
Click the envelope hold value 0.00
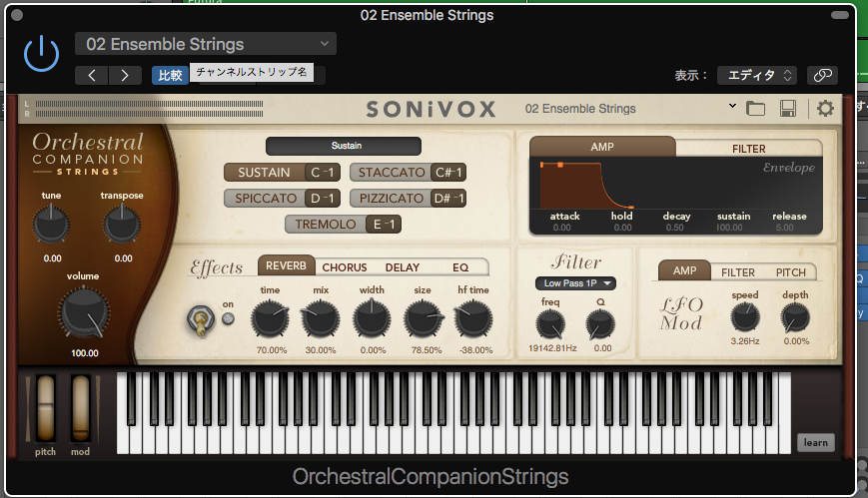[622, 228]
